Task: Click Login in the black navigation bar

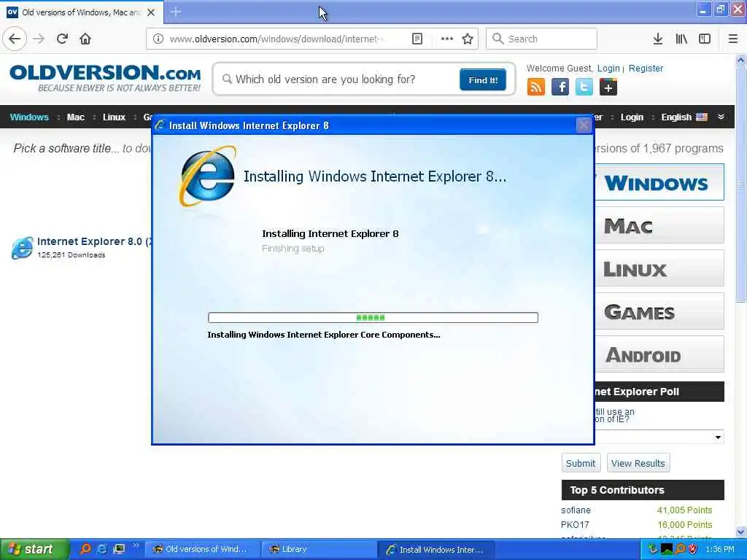Action: tap(632, 117)
